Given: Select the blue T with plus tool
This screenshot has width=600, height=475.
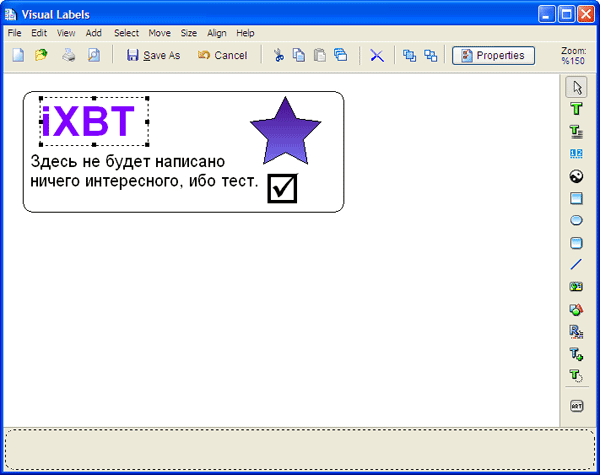Looking at the screenshot, I should pos(576,354).
